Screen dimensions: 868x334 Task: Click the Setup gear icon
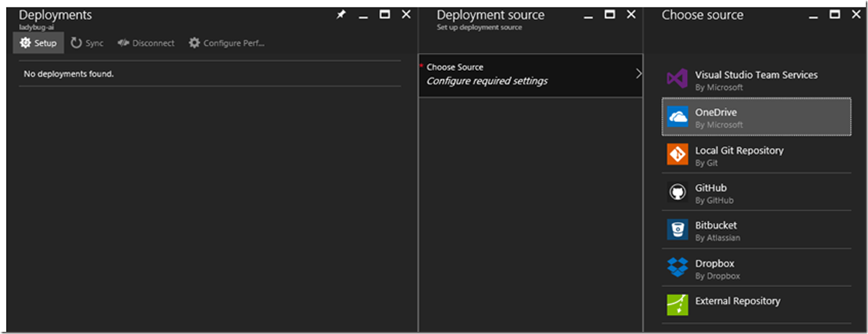(25, 43)
